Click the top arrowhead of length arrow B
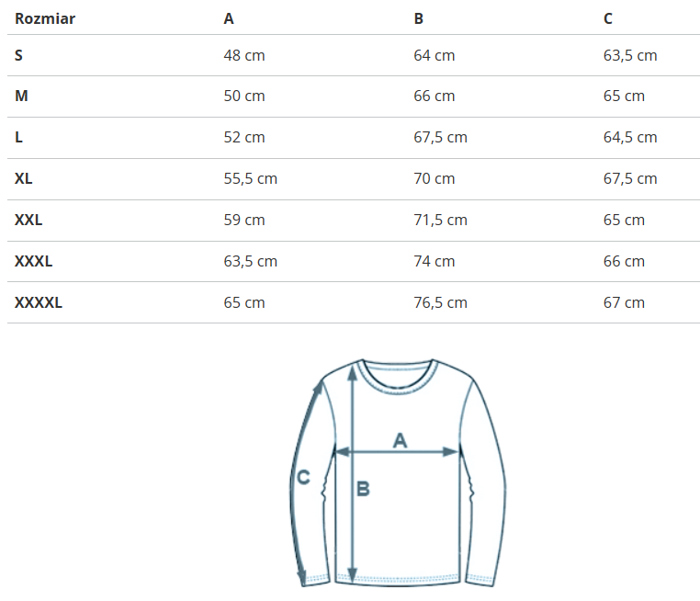Image resolution: width=700 pixels, height=601 pixels. coord(352,371)
